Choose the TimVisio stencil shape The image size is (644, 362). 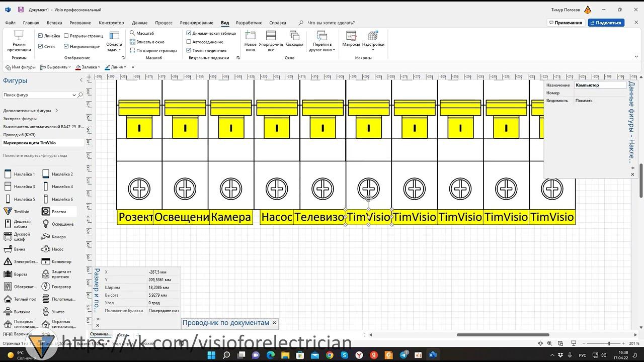[17, 212]
